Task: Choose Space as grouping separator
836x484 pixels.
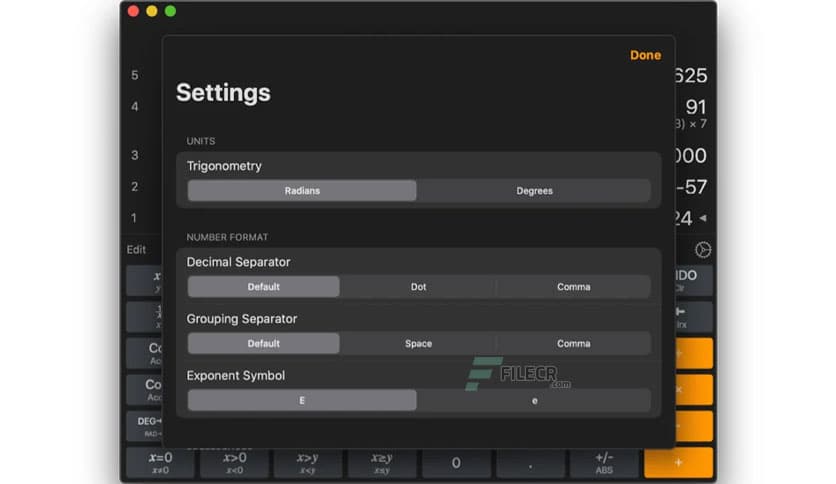Action: [x=418, y=344]
